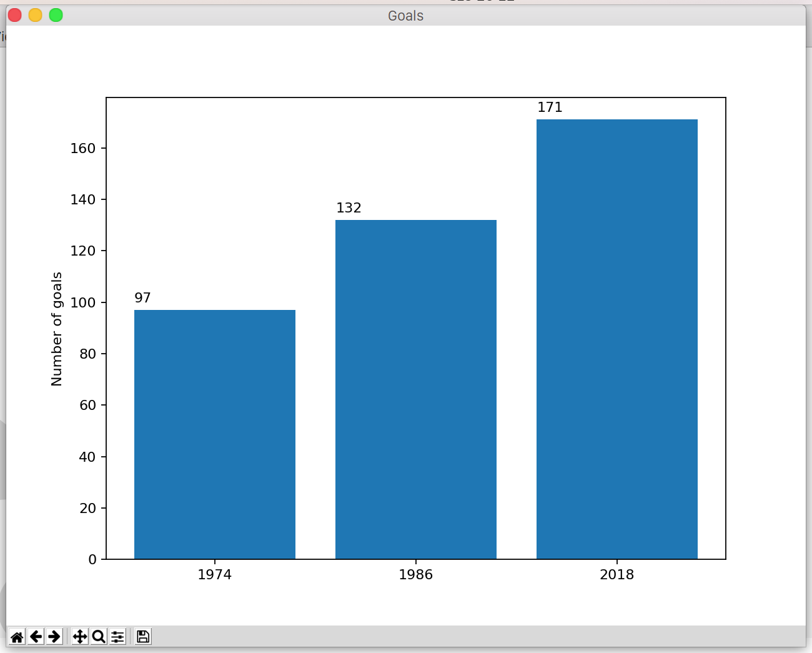
Task: Click the 171 value label
Action: pyautogui.click(x=550, y=107)
